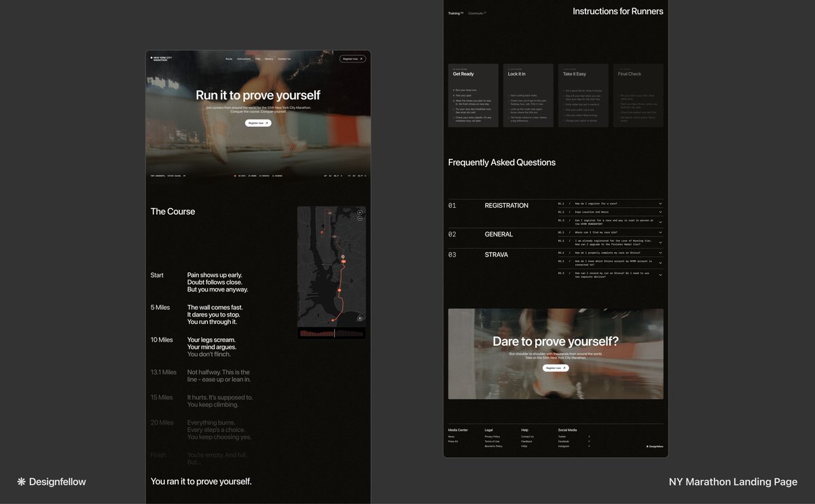Select the 13.1 Miles course milestone
The width and height of the screenshot is (815, 504).
(x=164, y=372)
